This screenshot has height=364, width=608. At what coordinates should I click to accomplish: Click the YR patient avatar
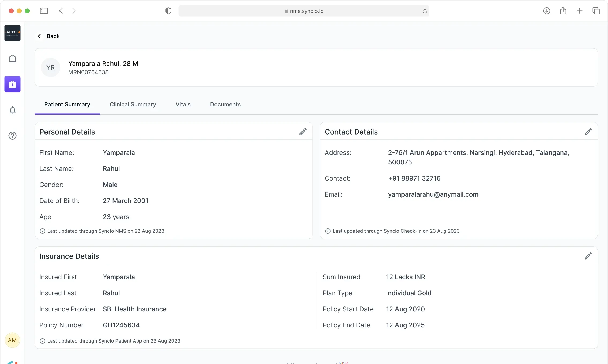pyautogui.click(x=51, y=67)
